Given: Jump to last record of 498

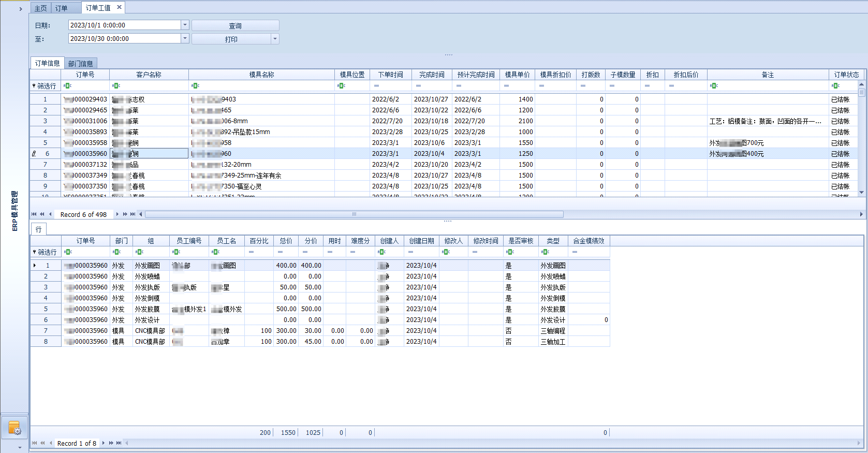Looking at the screenshot, I should [133, 214].
